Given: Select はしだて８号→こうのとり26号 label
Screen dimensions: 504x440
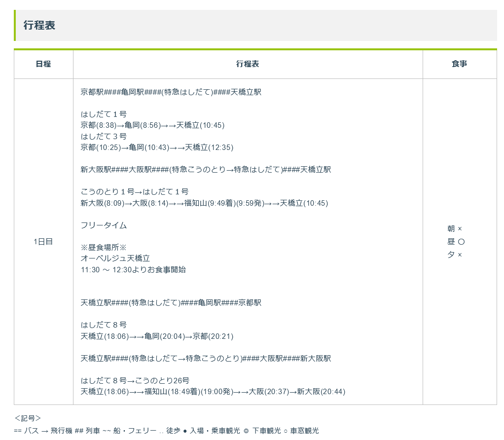Looking at the screenshot, I should [x=135, y=380].
